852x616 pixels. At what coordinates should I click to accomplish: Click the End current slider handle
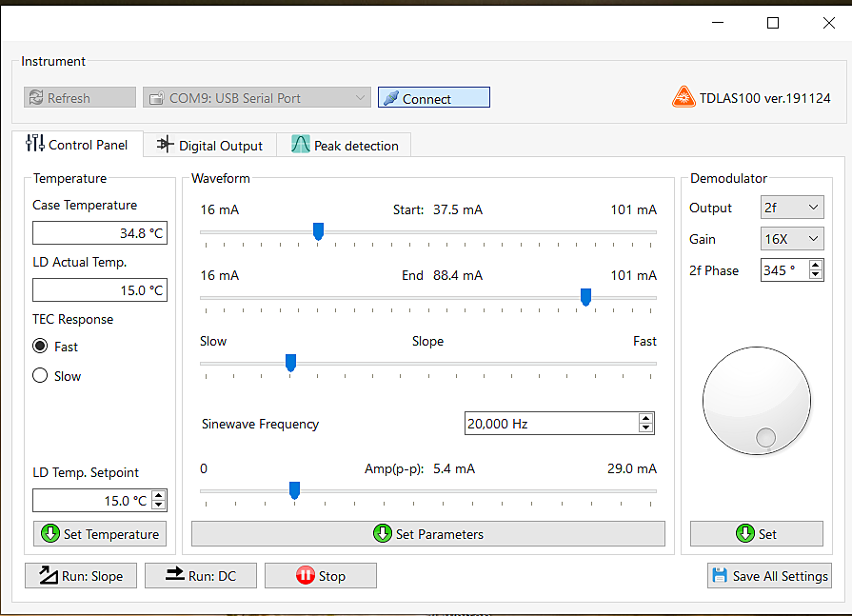(585, 297)
